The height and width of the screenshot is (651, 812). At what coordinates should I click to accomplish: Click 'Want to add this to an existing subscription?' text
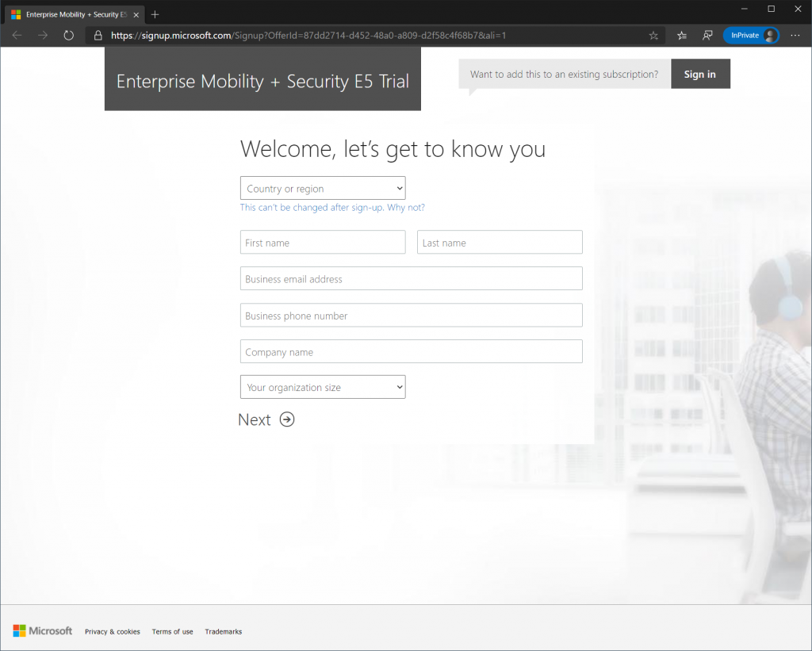point(564,74)
